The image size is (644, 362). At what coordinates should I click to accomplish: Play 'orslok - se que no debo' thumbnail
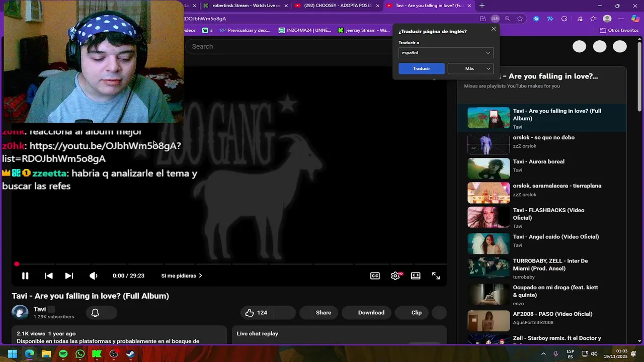pos(489,144)
